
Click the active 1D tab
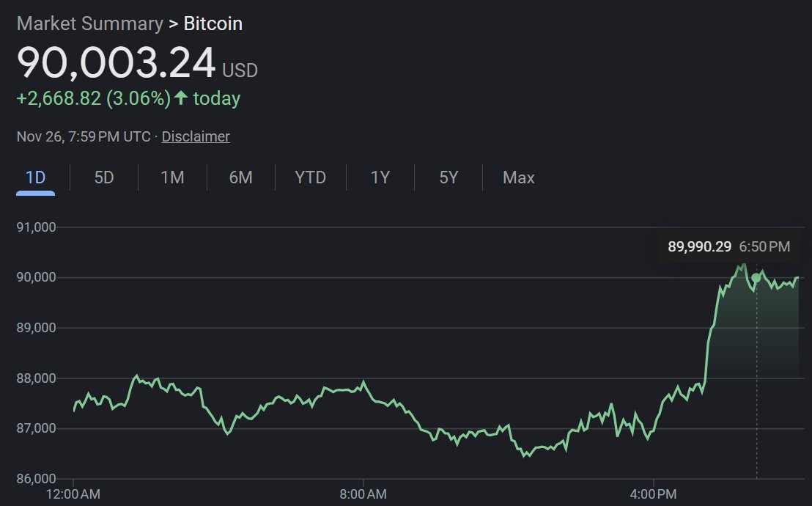pos(35,177)
